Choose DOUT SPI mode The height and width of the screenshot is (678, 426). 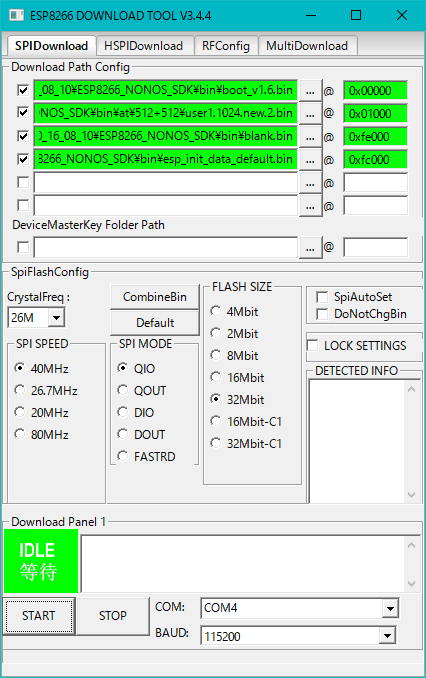tap(141, 435)
